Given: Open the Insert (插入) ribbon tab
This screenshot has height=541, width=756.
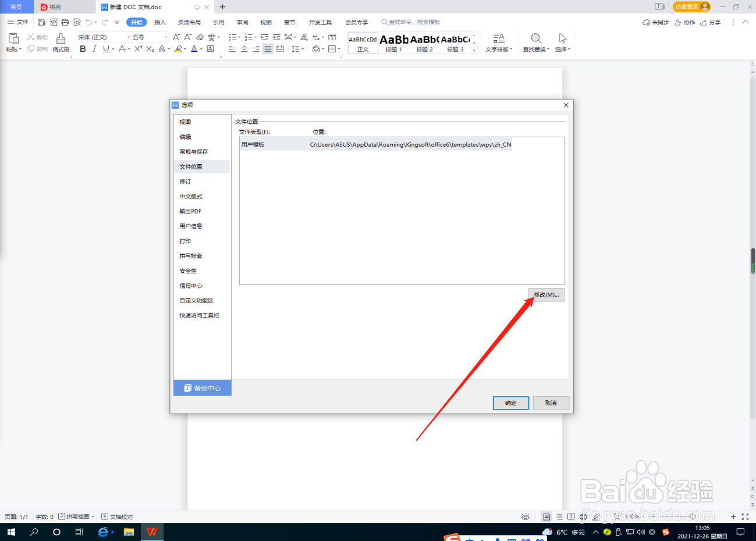Looking at the screenshot, I should tap(160, 22).
